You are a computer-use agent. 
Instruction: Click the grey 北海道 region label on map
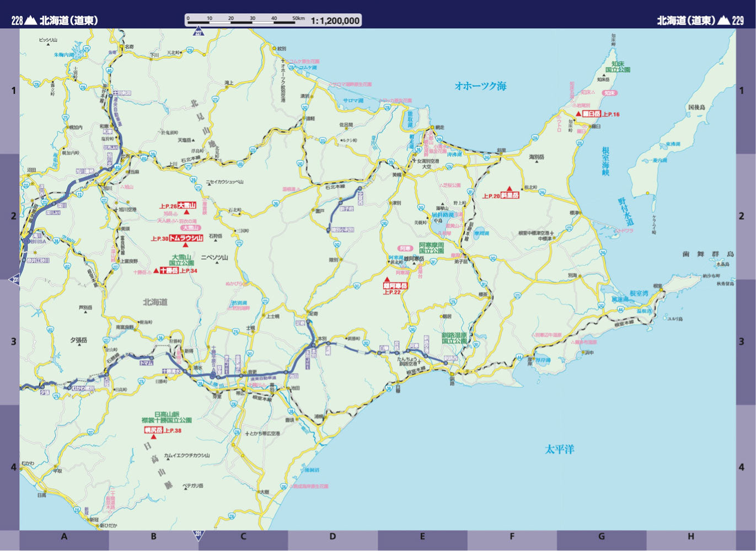coord(155,302)
